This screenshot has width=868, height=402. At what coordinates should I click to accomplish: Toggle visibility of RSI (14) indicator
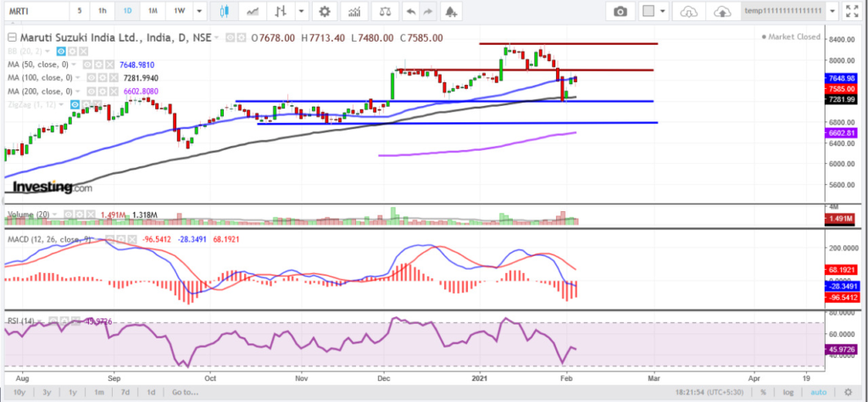pyautogui.click(x=53, y=321)
